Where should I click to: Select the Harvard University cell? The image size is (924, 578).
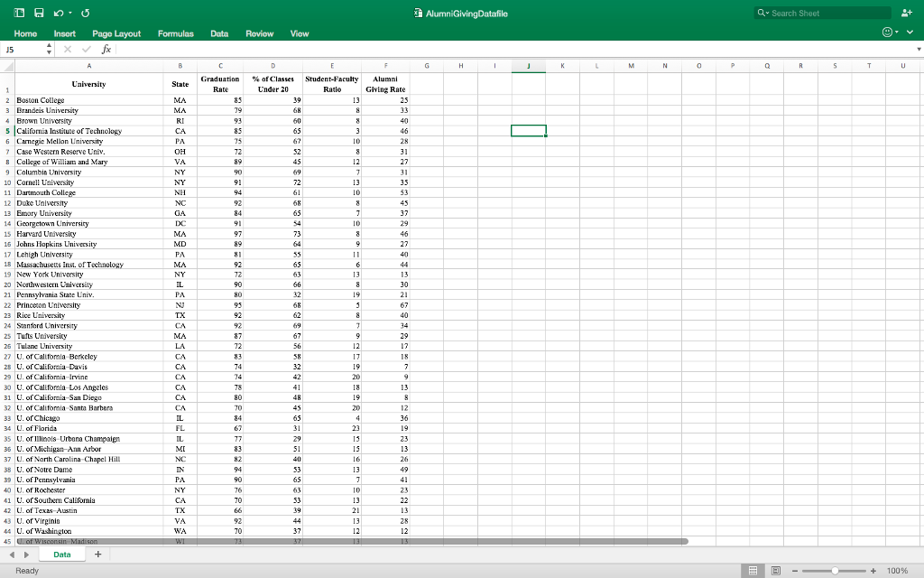point(89,234)
